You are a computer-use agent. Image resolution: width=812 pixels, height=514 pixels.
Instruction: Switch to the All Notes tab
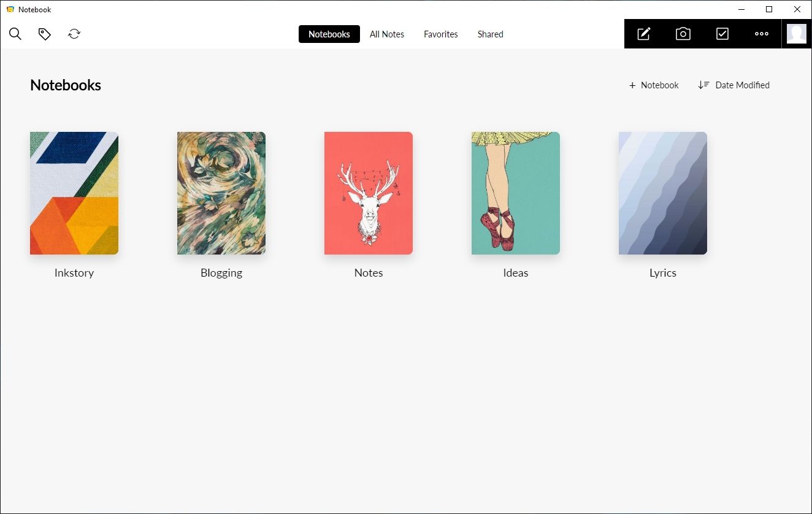pos(386,34)
